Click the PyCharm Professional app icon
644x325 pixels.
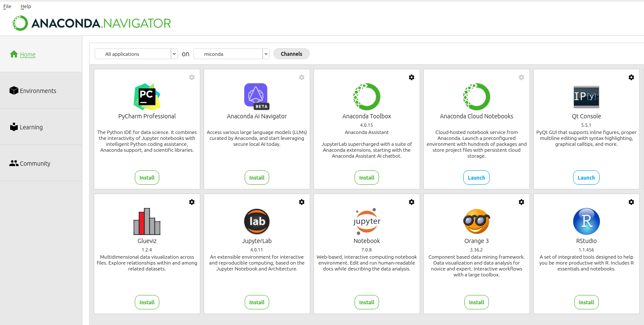147,97
